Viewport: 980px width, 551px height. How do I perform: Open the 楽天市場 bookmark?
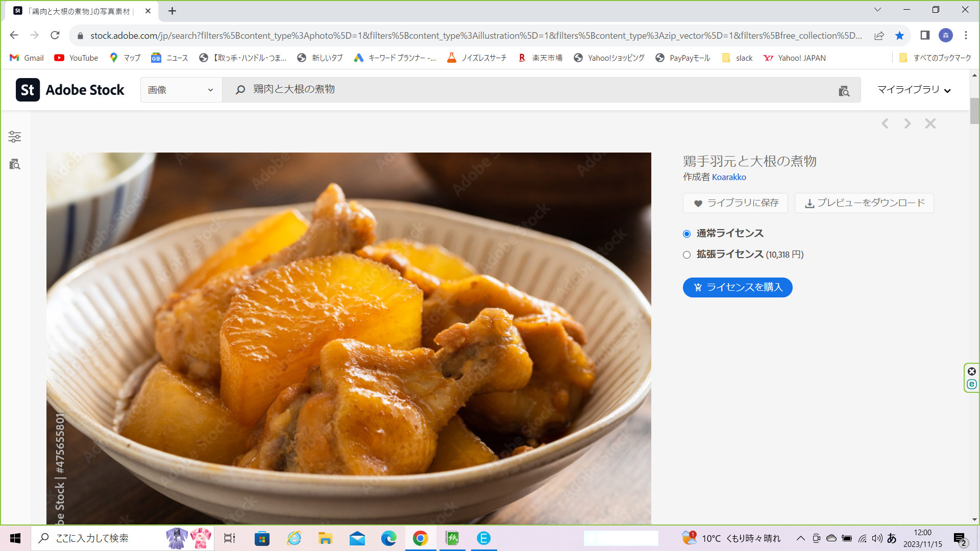(x=540, y=58)
